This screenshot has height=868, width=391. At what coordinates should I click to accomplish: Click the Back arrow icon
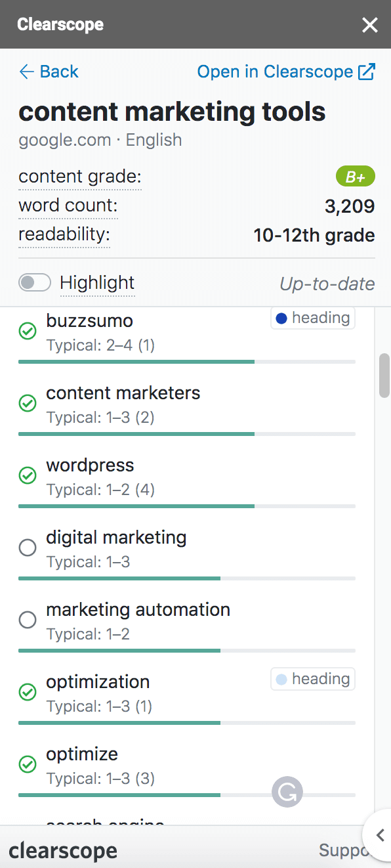pyautogui.click(x=26, y=72)
